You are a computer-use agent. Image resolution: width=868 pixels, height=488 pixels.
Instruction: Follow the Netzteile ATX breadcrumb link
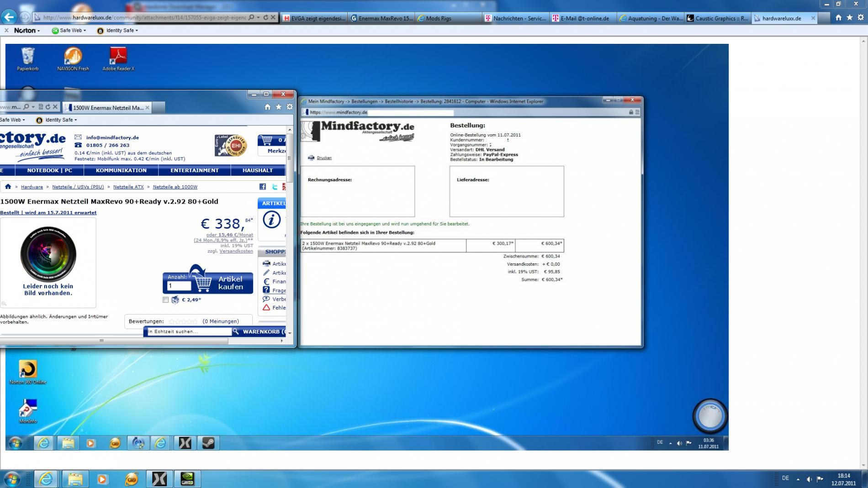point(128,187)
